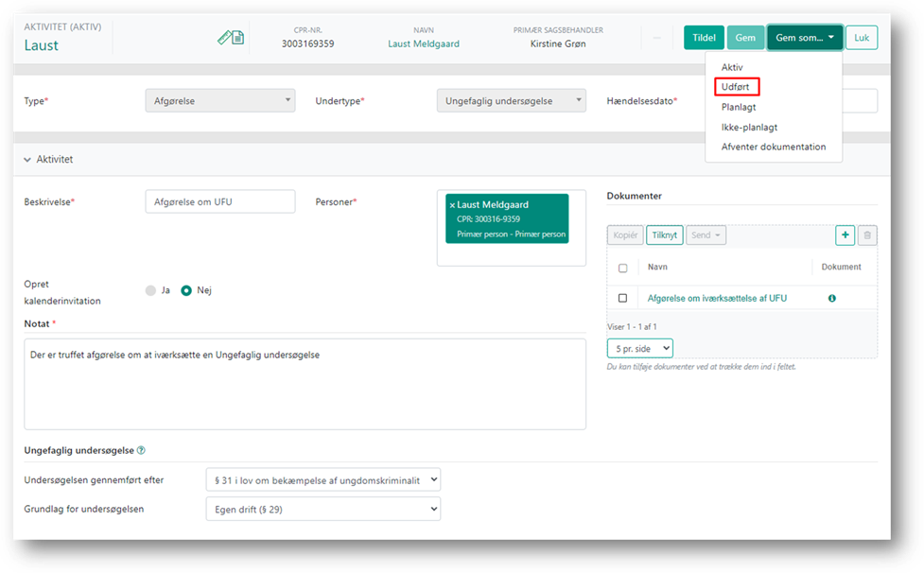Viewport: 924px width, 573px height.
Task: Open the Grundlag for undersøgelsen dropdown
Action: coord(323,509)
